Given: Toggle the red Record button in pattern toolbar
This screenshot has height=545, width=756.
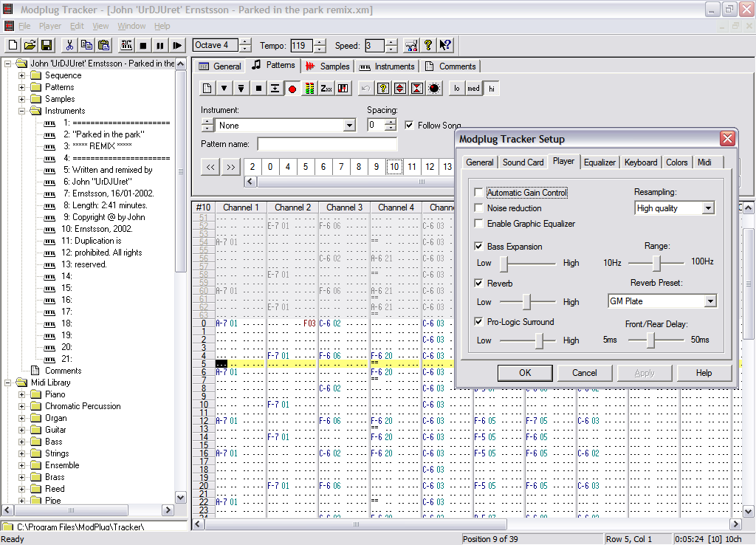Looking at the screenshot, I should click(x=292, y=89).
